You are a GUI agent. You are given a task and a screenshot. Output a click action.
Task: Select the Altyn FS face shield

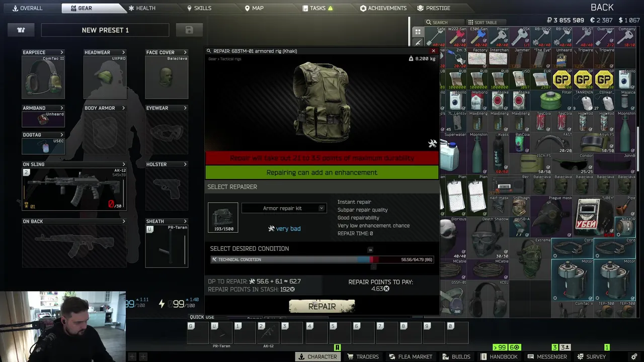coord(594,142)
